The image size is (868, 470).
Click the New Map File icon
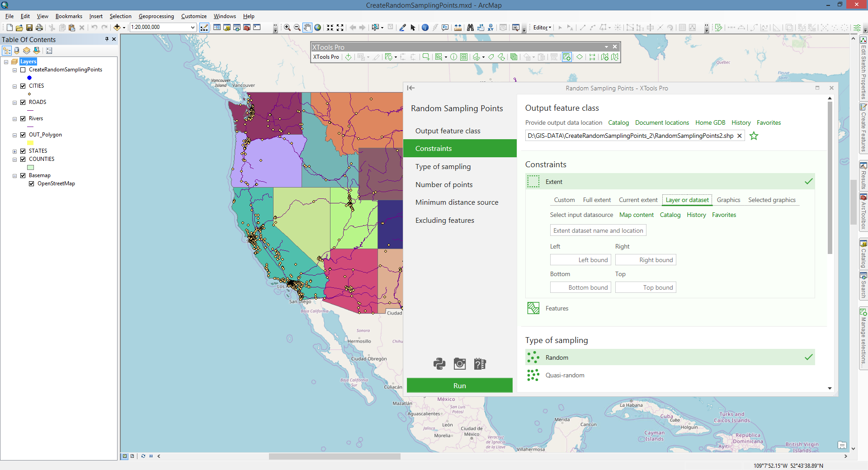coord(9,28)
